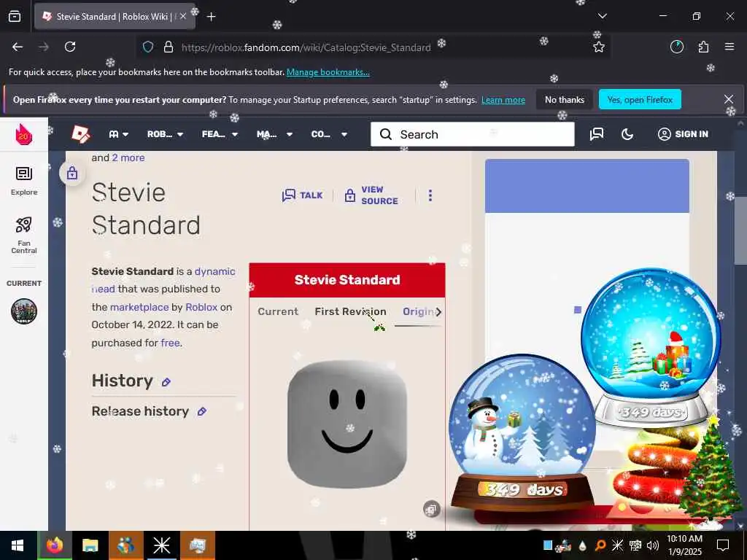The image size is (747, 560).
Task: Select the Original infobox tab
Action: 418,311
